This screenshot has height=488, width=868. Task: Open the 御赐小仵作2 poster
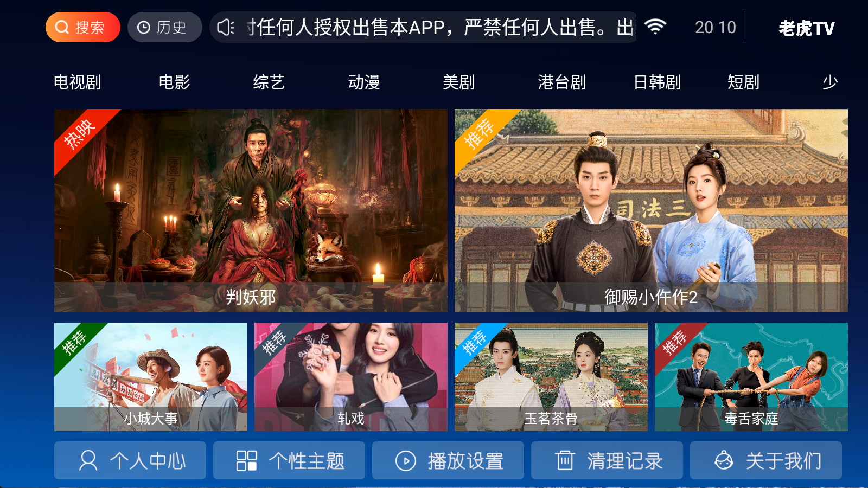coord(651,210)
